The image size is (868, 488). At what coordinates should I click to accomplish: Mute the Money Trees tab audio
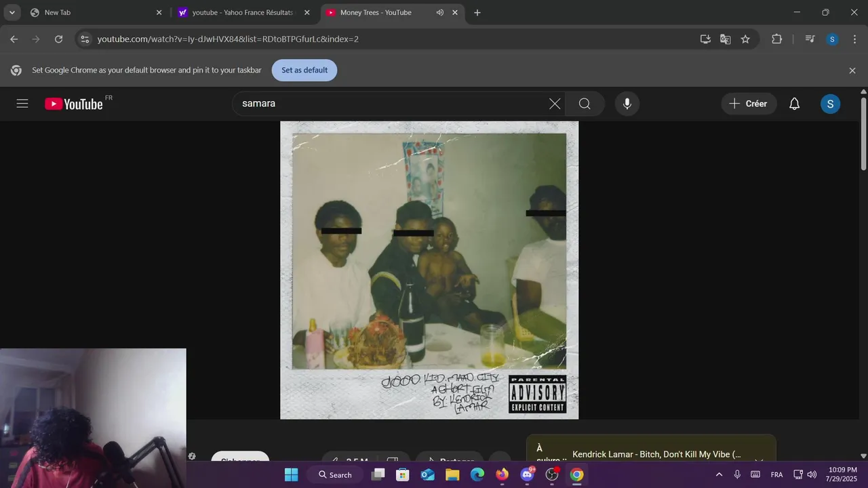coord(439,12)
